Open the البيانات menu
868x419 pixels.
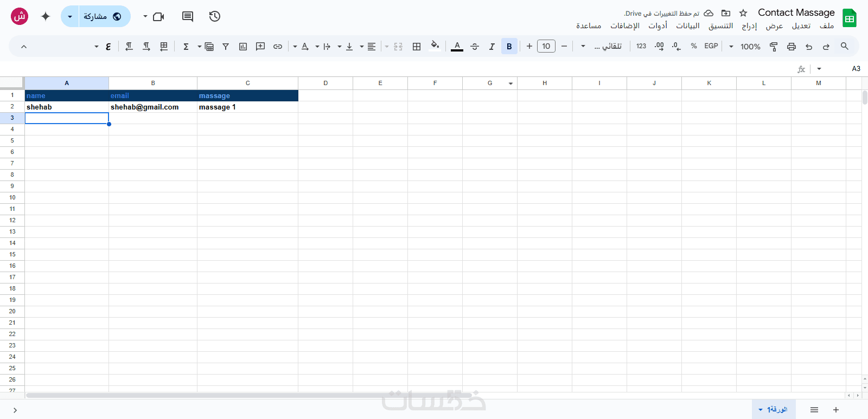(687, 25)
